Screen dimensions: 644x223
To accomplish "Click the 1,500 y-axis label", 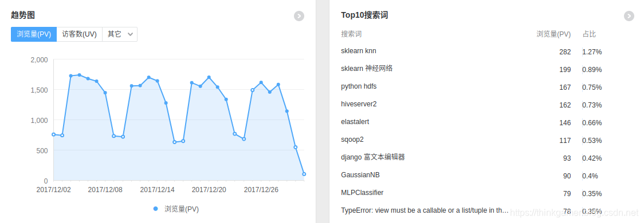I will pos(40,90).
